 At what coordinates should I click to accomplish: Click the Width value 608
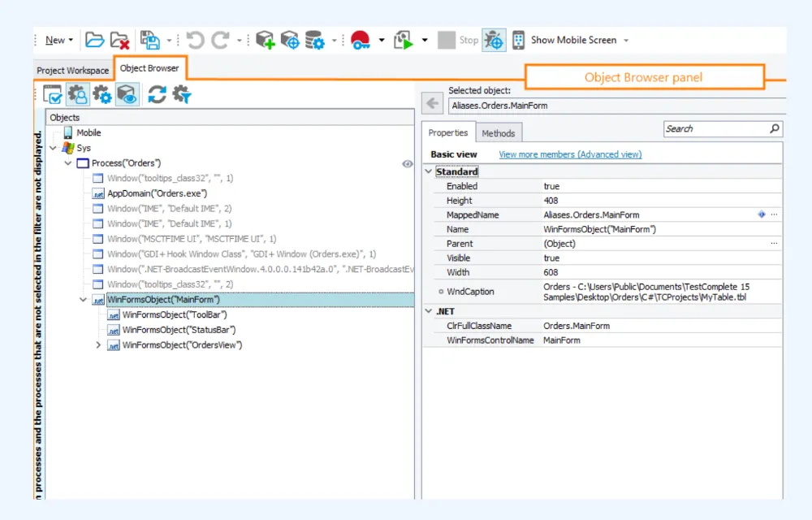coord(551,272)
